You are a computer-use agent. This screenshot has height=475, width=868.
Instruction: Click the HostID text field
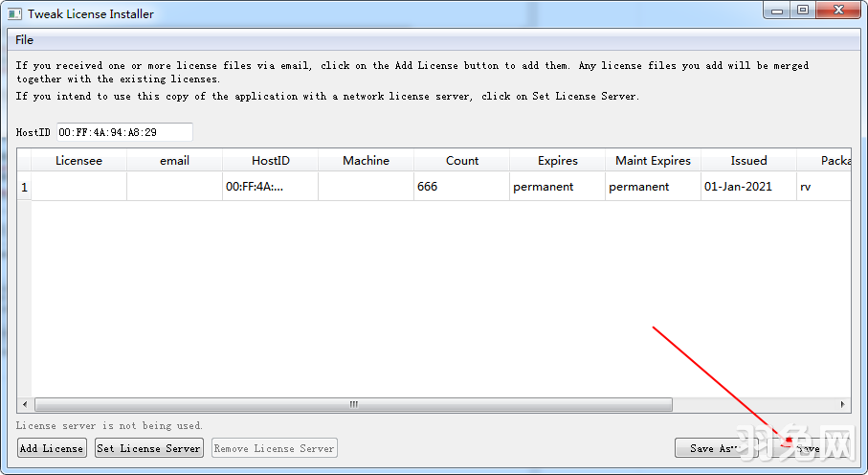coord(124,132)
